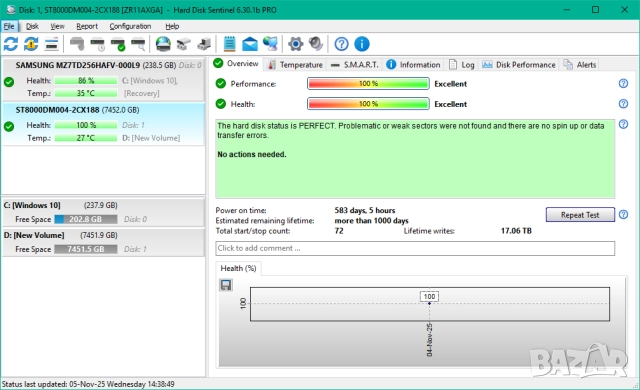Click the blue About info toolbar icon

click(362, 44)
